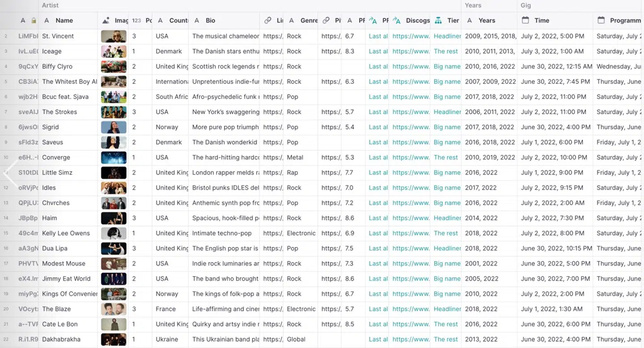This screenshot has width=644, height=348.
Task: Click the link icon beside Genre column
Action: (x=326, y=21)
